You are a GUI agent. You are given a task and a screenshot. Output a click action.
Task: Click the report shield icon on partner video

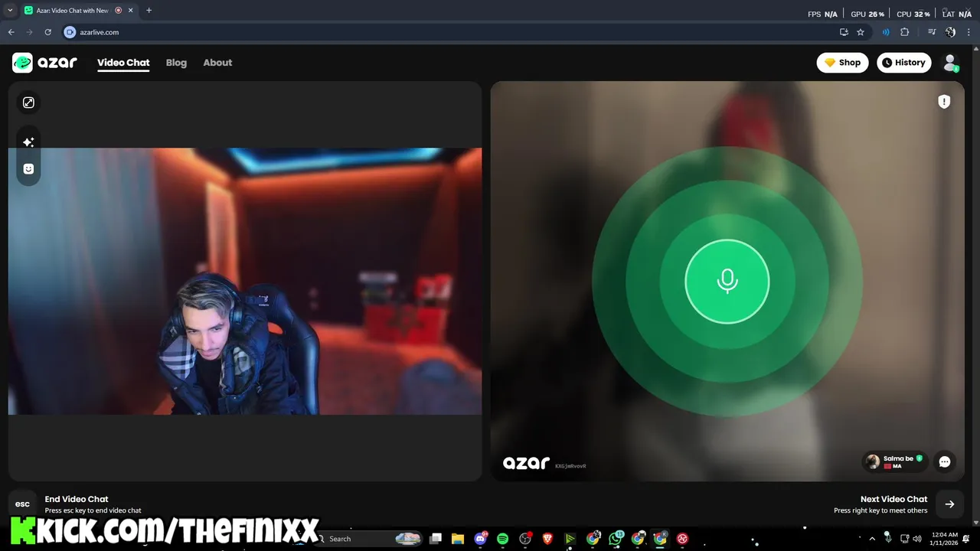[x=944, y=102]
